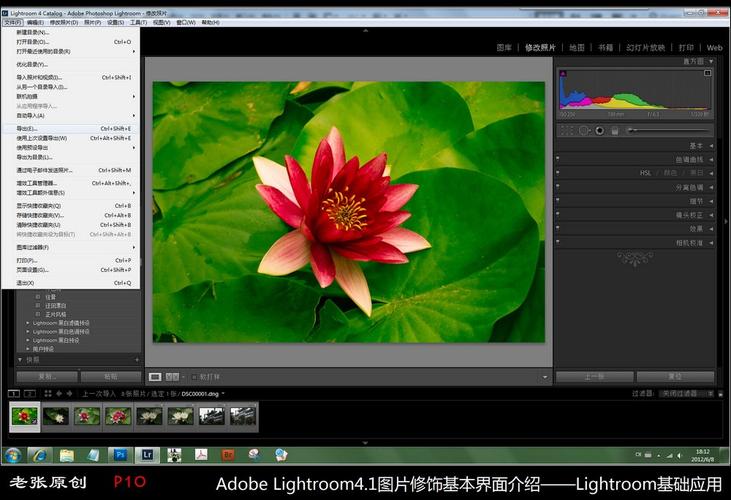Viewport: 731px width, 500px height.
Task: Select main window display button 1
Action: coord(14,394)
